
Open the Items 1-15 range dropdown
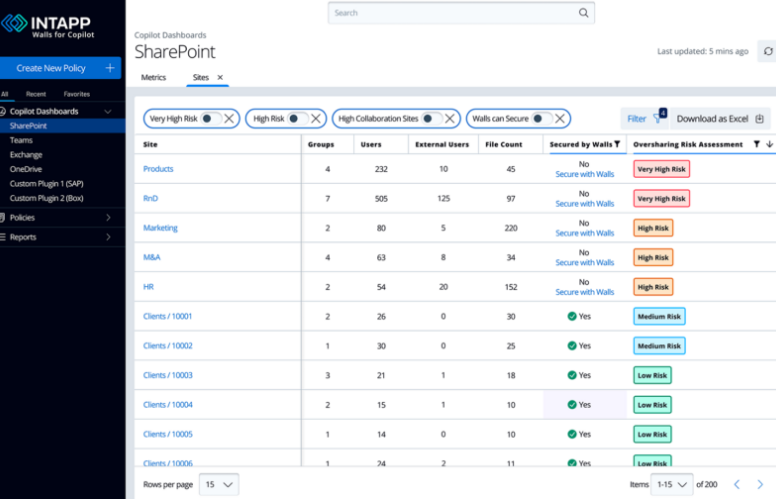pyautogui.click(x=671, y=484)
